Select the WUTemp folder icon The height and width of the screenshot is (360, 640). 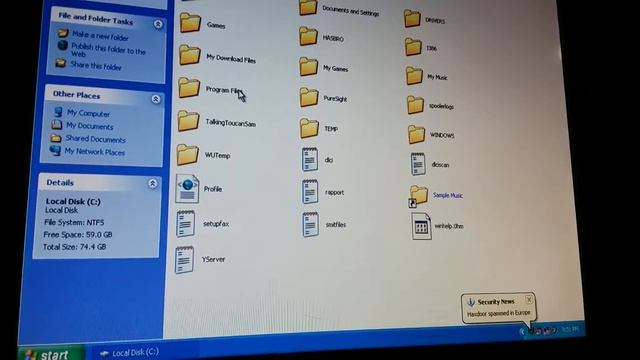point(188,154)
